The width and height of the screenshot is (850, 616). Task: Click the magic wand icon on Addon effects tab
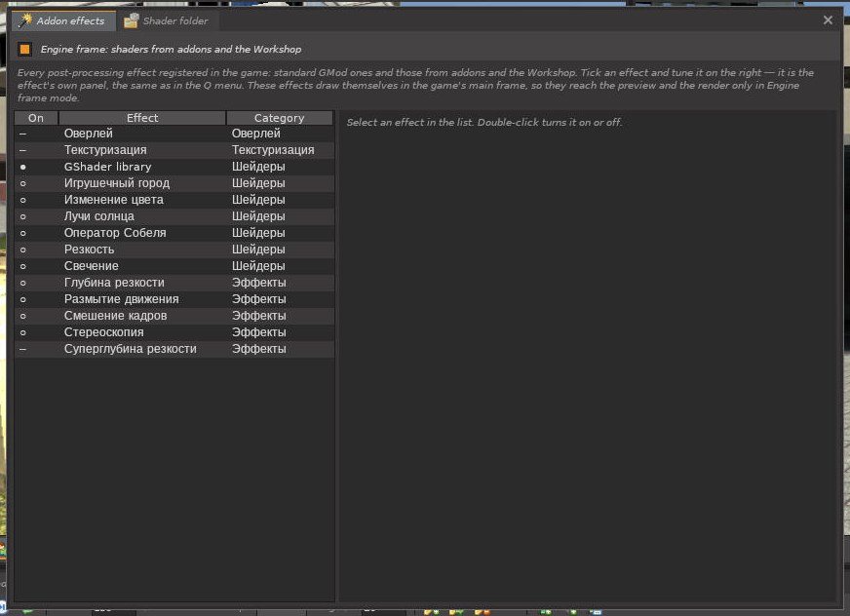coord(25,21)
